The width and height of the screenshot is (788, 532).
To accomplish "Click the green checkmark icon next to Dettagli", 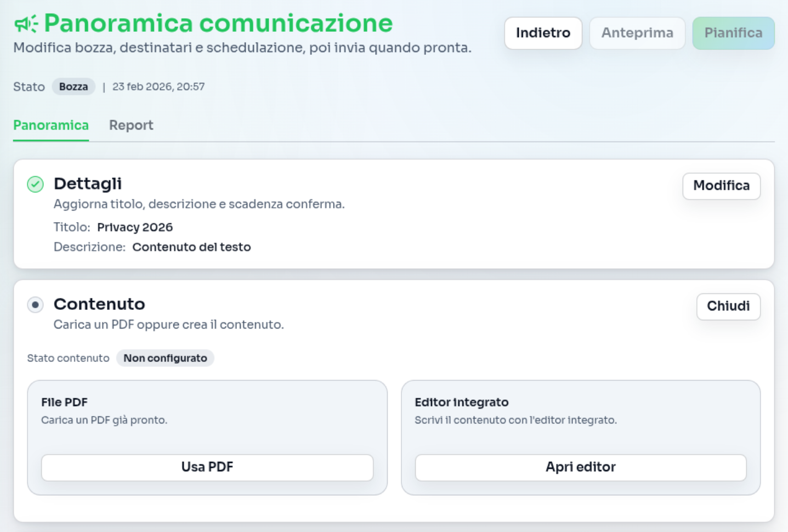I will [36, 184].
